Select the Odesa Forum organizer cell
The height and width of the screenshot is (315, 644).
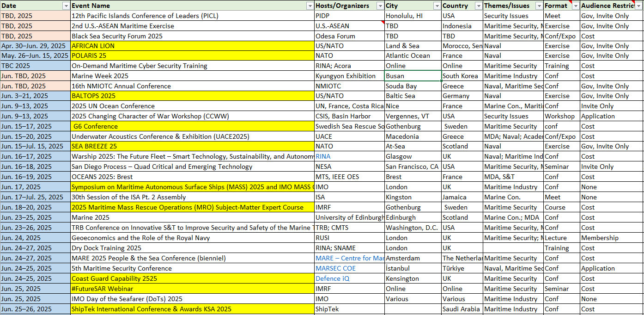pos(350,36)
